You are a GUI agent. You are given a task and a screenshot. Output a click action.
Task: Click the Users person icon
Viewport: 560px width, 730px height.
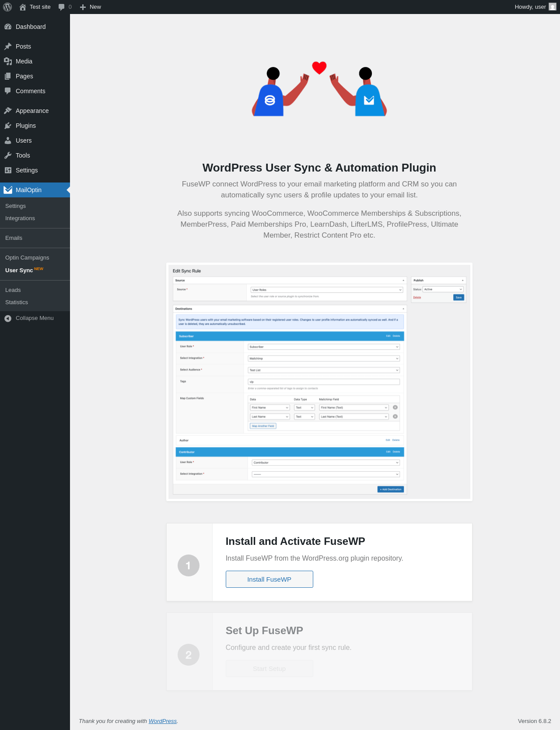tap(8, 140)
